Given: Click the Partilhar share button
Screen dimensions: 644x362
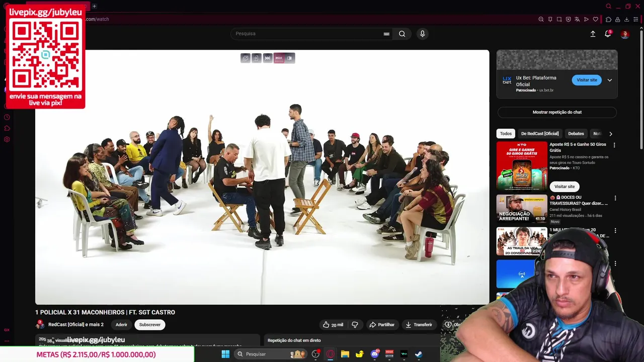Looking at the screenshot, I should (382, 325).
